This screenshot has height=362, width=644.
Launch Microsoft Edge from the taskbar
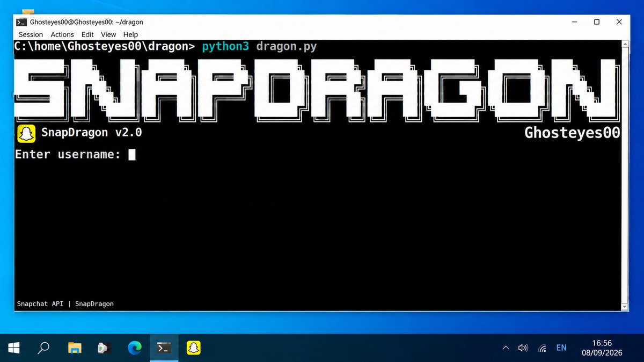(x=134, y=348)
